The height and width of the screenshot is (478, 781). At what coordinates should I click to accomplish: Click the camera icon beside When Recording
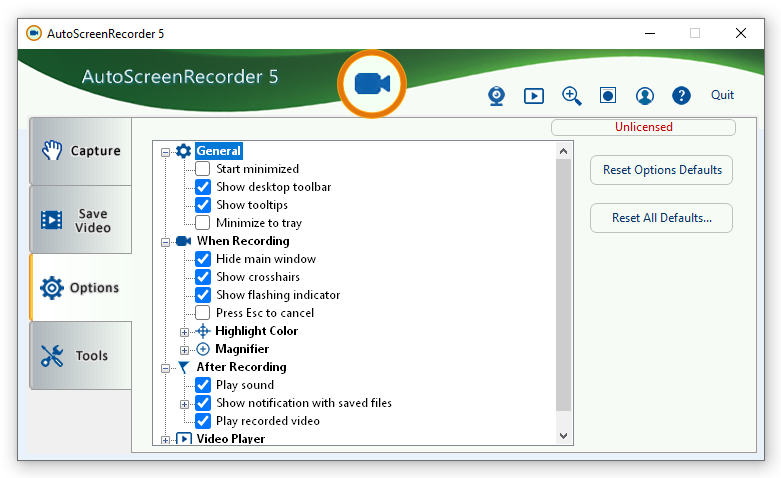pos(183,241)
